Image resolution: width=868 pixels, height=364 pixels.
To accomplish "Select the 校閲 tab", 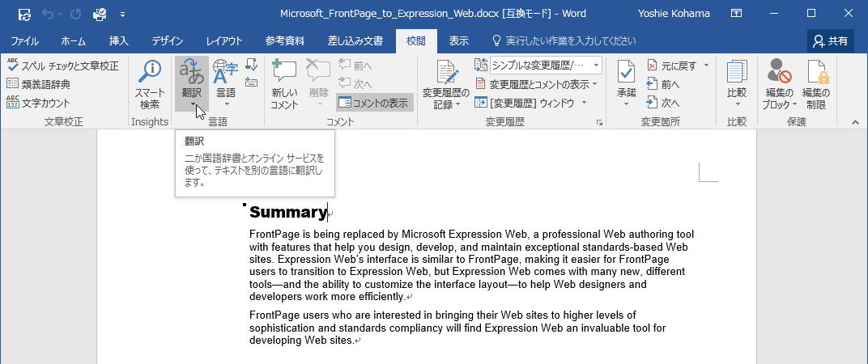I will pos(416,41).
